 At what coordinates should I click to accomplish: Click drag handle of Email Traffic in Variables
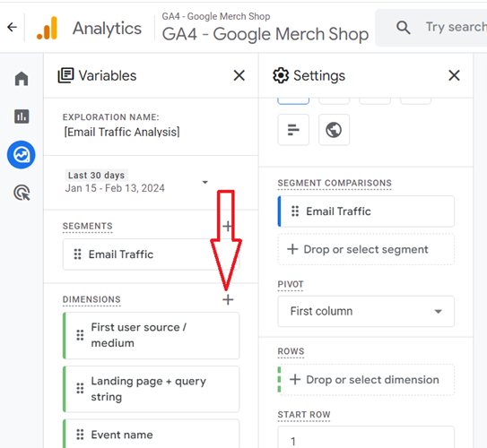click(x=77, y=254)
